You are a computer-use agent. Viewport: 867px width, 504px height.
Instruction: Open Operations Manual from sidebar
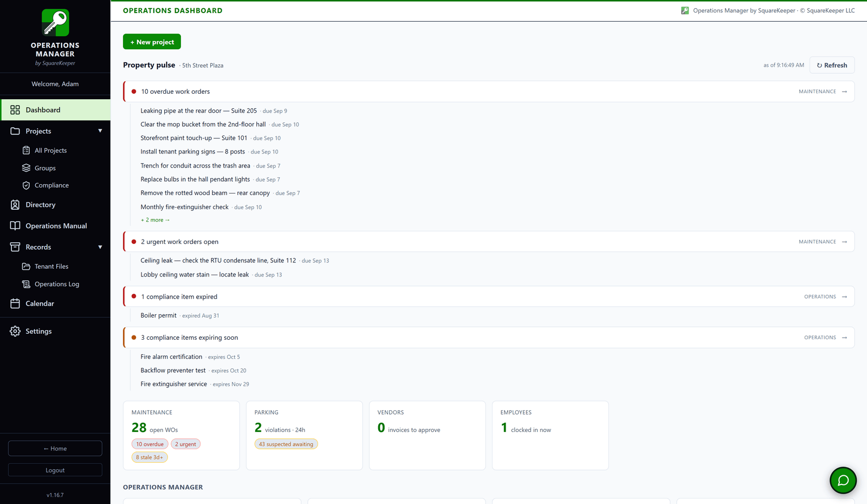[x=55, y=226]
